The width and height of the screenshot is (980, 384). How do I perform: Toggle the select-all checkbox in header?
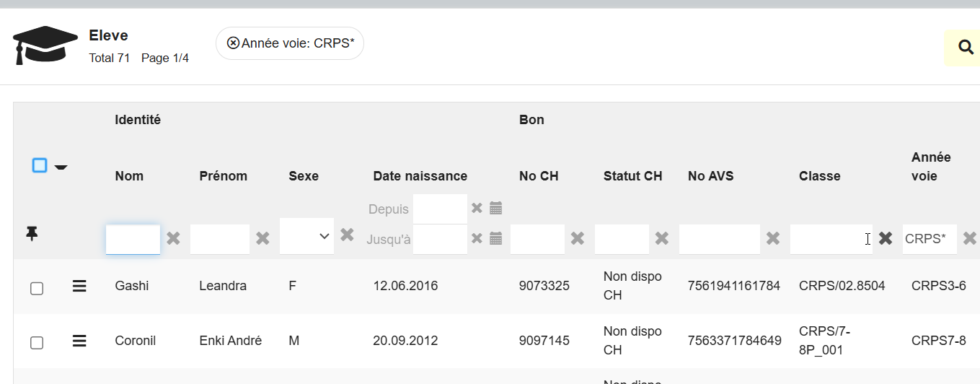40,165
